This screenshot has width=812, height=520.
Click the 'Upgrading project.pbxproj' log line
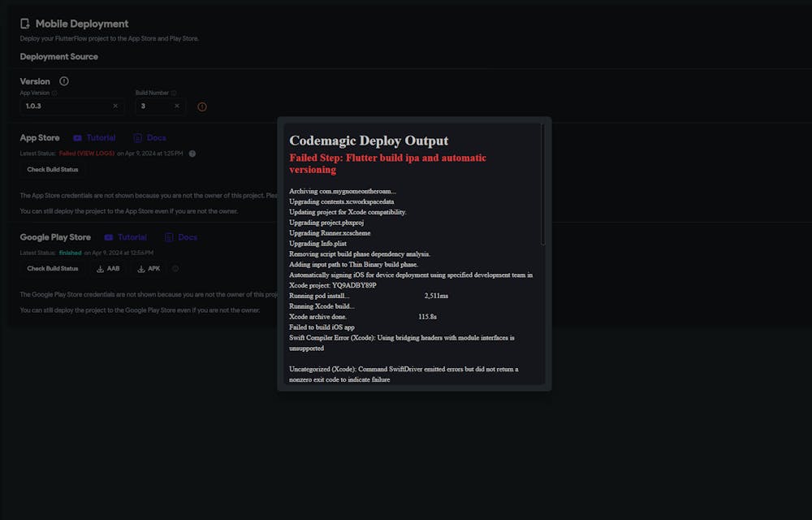point(326,223)
